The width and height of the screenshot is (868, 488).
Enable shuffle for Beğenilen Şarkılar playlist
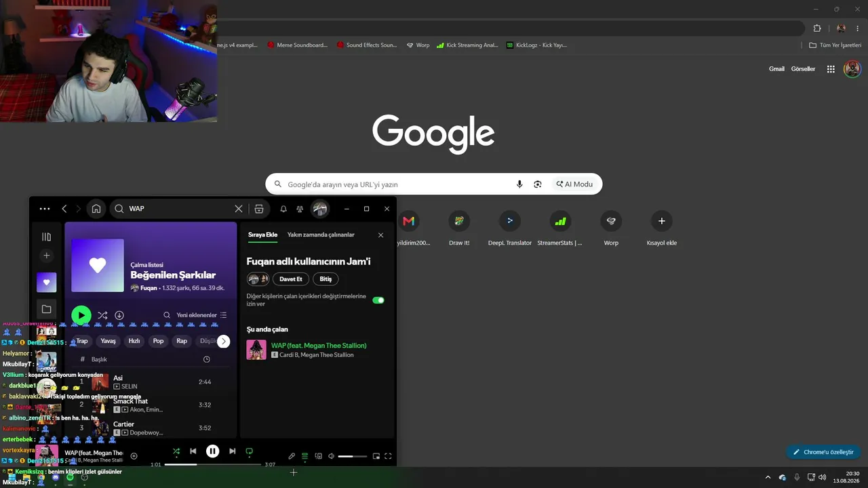(x=102, y=315)
